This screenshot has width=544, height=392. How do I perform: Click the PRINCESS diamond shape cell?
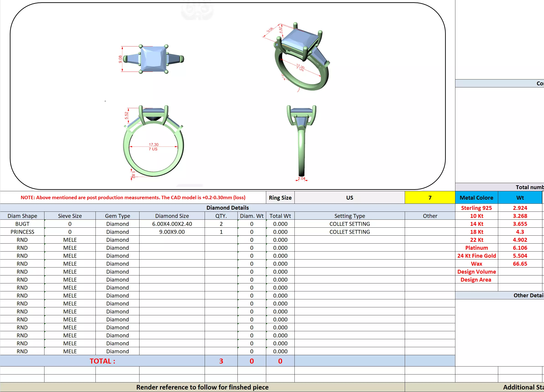coord(22,232)
